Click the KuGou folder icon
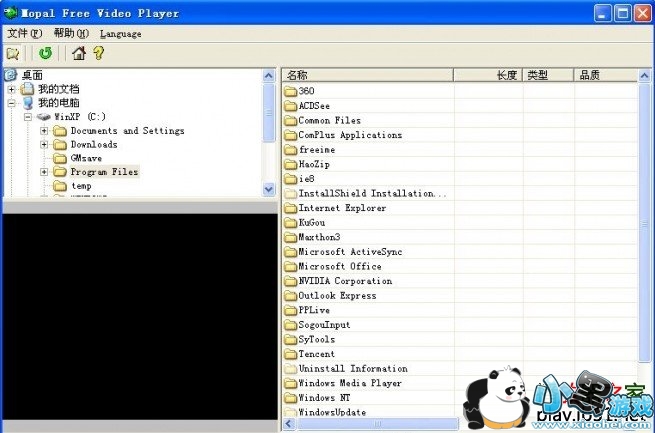The width and height of the screenshot is (655, 433). click(x=290, y=223)
